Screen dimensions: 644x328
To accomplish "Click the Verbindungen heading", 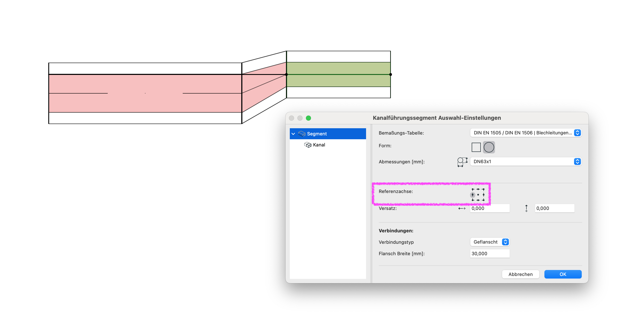I will click(396, 231).
